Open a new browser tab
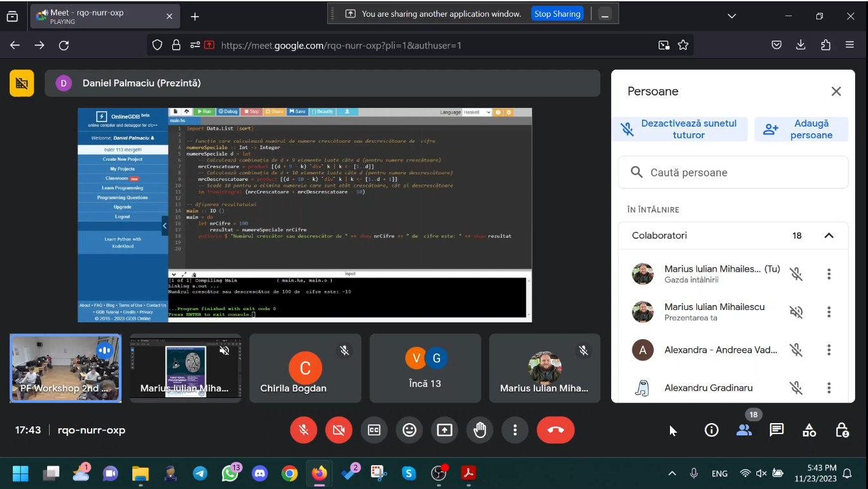Viewport: 868px width, 489px height. (x=195, y=17)
